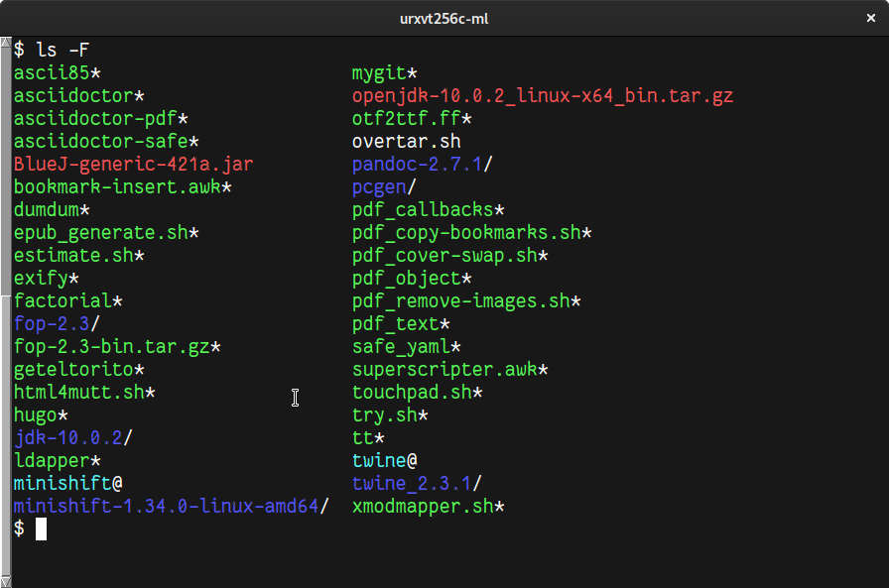This screenshot has height=588, width=889.
Task: Click the minishift@ symlink entry
Action: pos(67,484)
